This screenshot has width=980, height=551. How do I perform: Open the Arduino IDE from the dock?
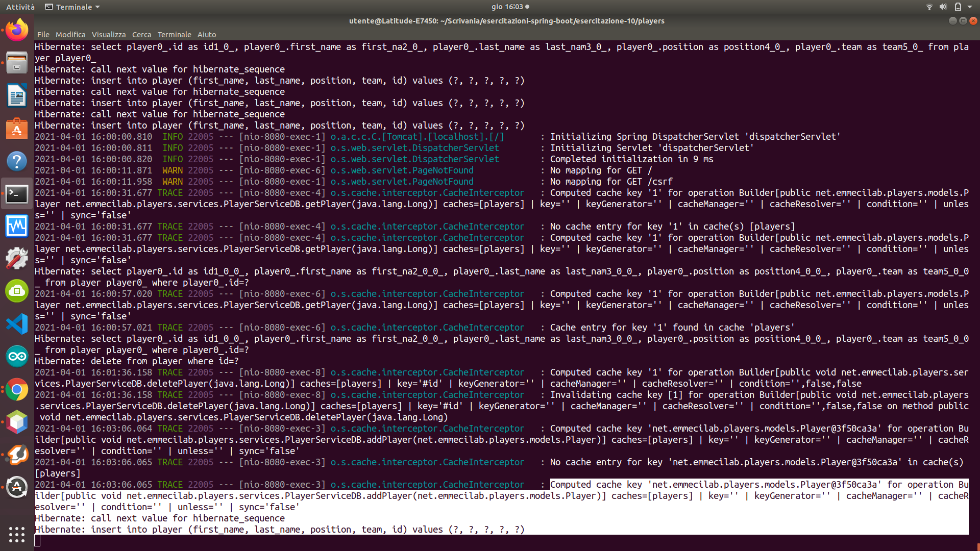point(17,357)
